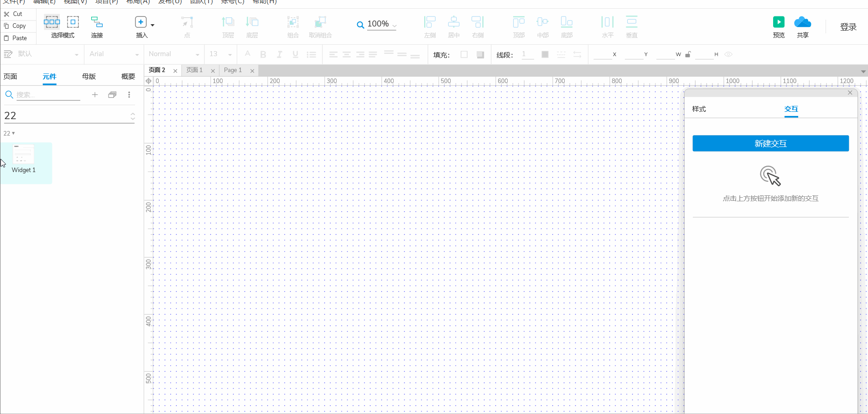Viewport: 868px width, 414px height.
Task: Align text right
Action: point(360,54)
